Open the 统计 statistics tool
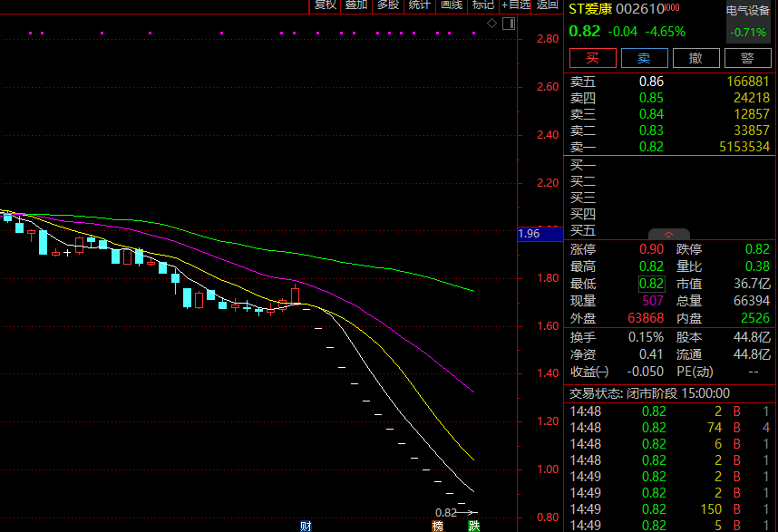Viewport: 778px width, 532px height. [419, 5]
